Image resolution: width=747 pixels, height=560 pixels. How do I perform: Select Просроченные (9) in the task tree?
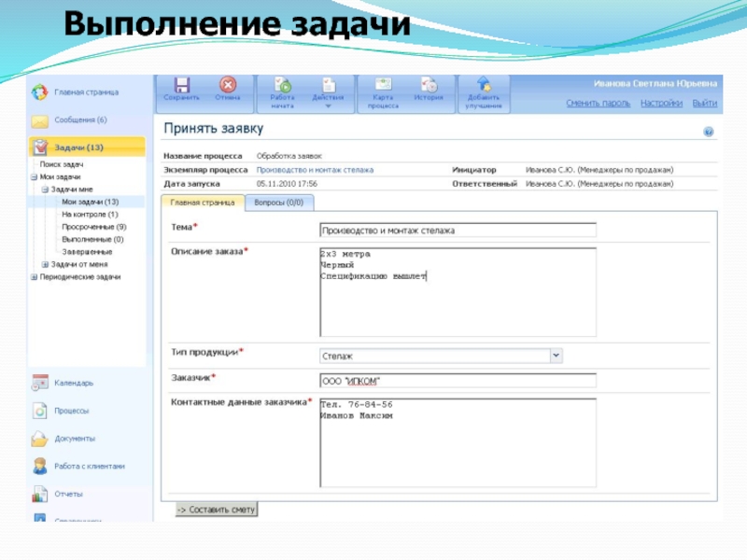click(93, 227)
